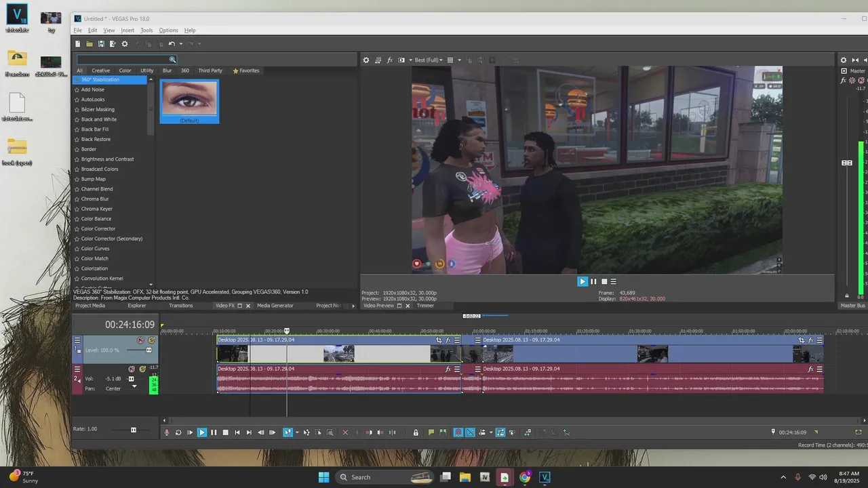Toggle Automatic Crossfades icon

(470, 432)
